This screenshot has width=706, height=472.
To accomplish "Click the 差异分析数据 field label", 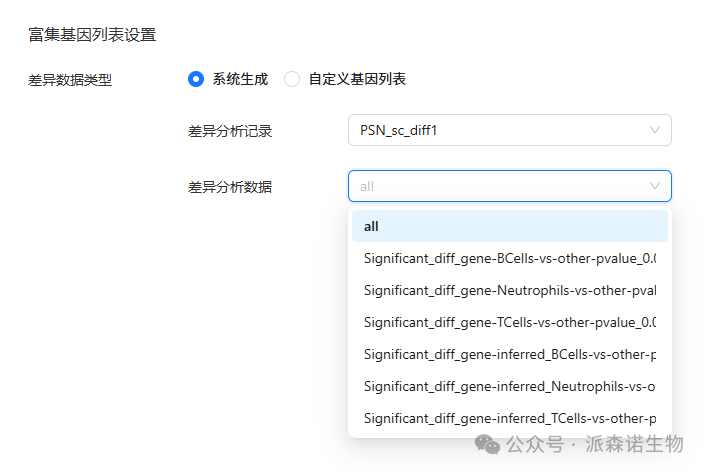I will point(229,187).
